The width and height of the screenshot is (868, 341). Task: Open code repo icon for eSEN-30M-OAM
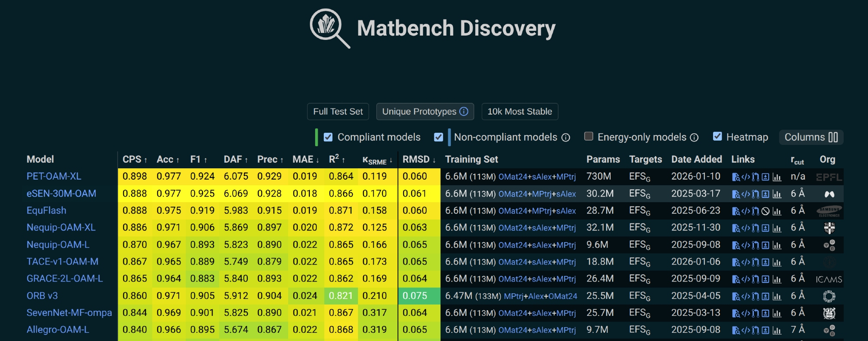pos(746,194)
